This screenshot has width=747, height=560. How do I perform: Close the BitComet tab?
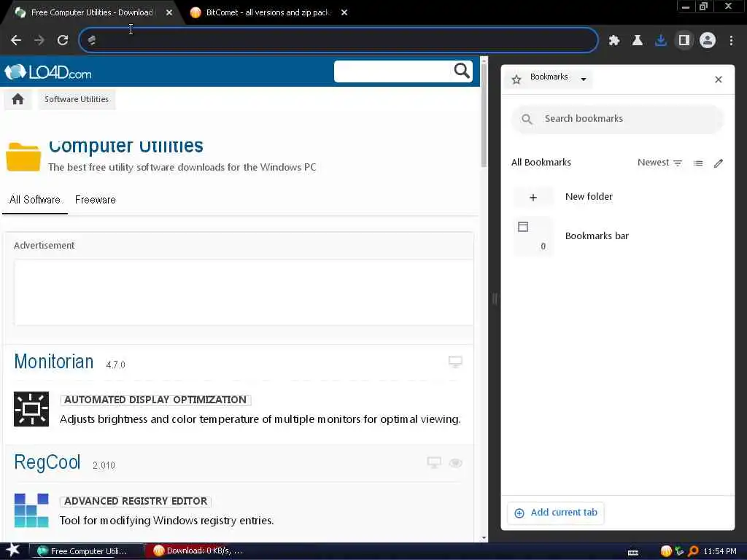[344, 13]
